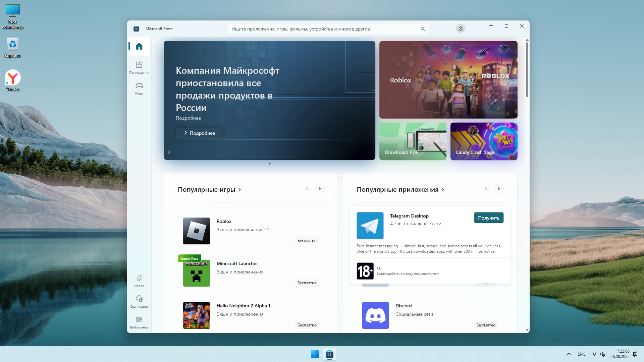Open Candy Crush Saga tile
Image resolution: width=644 pixels, height=362 pixels.
tap(484, 141)
